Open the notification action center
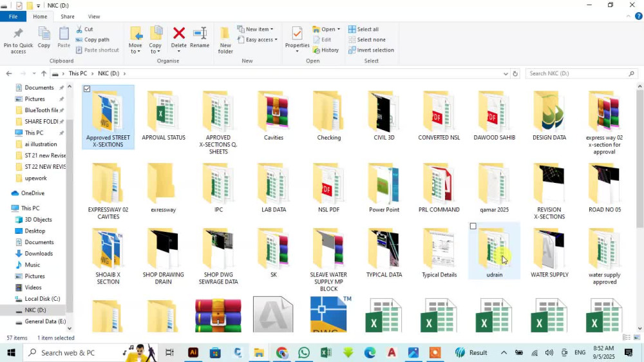Viewport: 644px width, 362px height. click(x=629, y=352)
